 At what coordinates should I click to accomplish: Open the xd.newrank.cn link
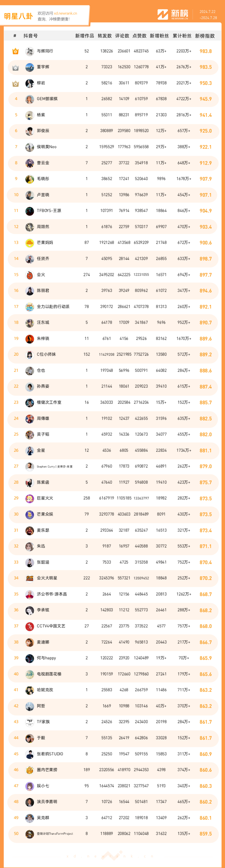click(65, 14)
